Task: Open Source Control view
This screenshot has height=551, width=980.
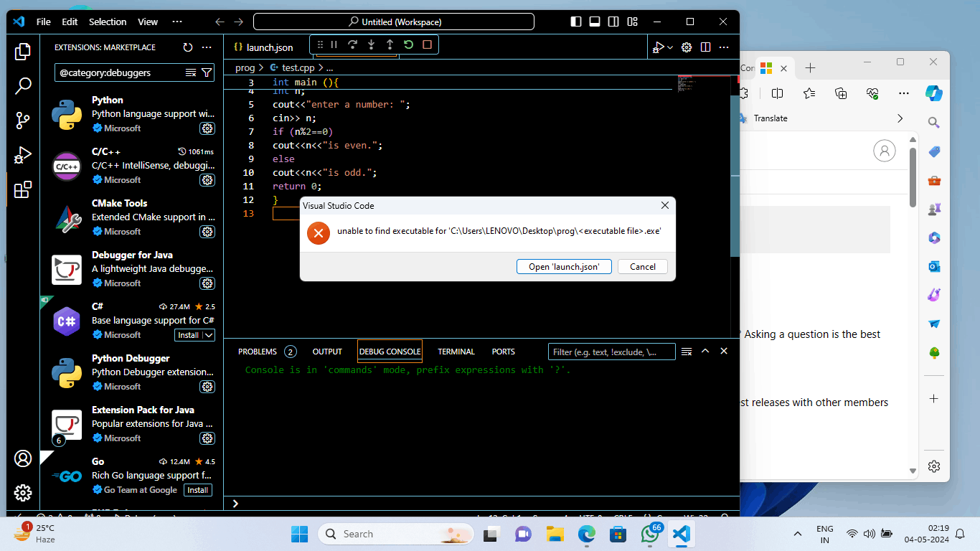Action: 23,121
